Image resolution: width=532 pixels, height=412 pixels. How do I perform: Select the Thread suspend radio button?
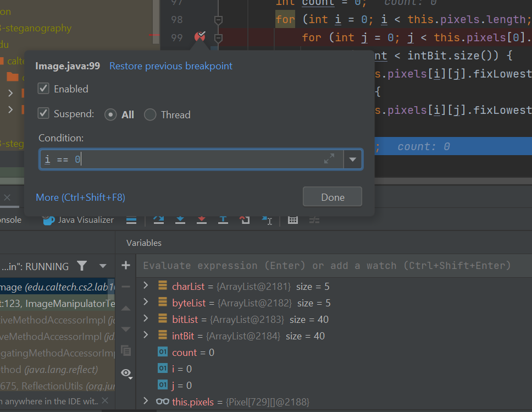click(x=150, y=115)
